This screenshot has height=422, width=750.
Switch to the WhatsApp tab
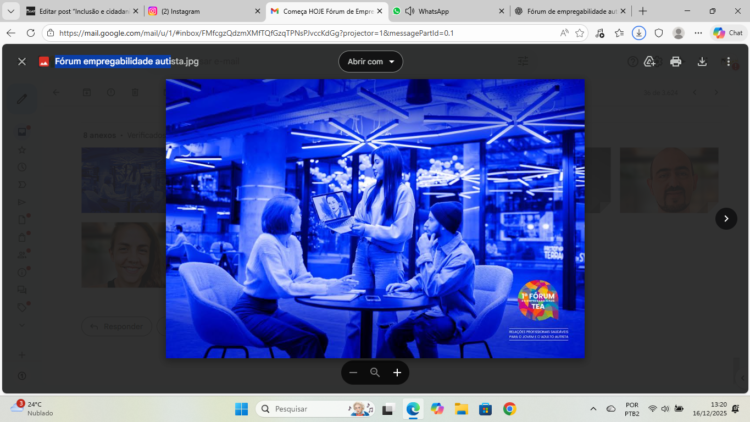coord(445,11)
